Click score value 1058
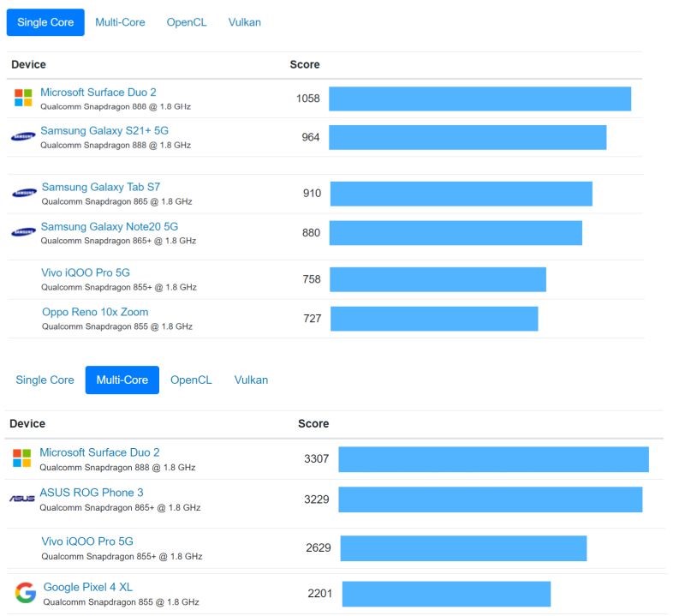Screen dimensions: 685x616 point(308,99)
